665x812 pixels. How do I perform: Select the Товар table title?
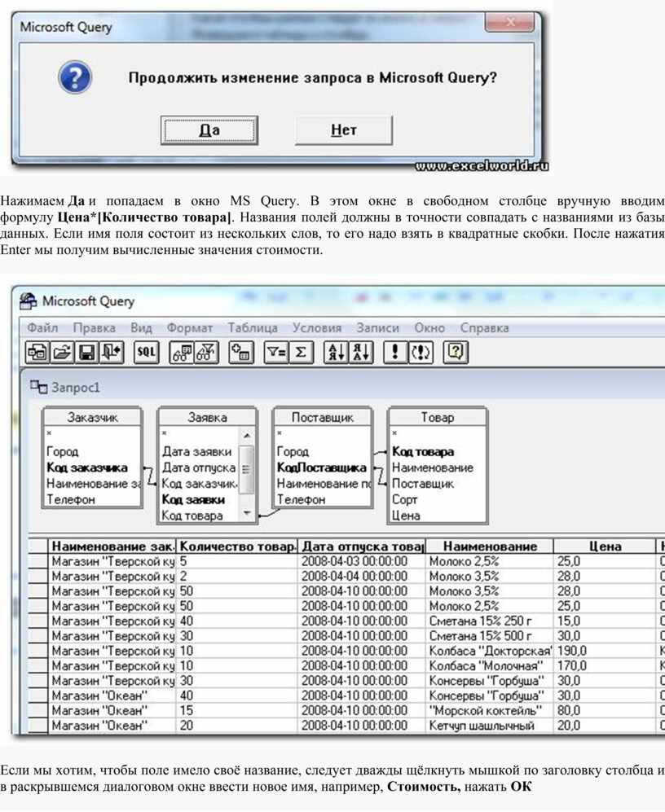[438, 417]
